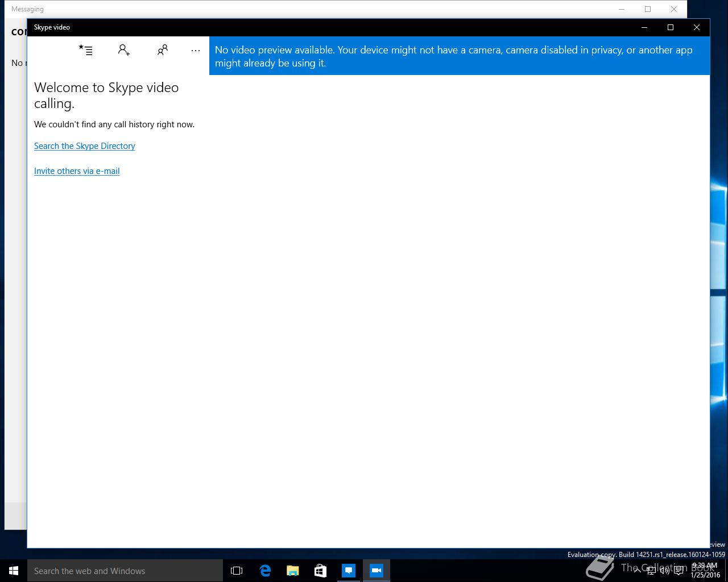Show hidden system tray icons

click(638, 571)
